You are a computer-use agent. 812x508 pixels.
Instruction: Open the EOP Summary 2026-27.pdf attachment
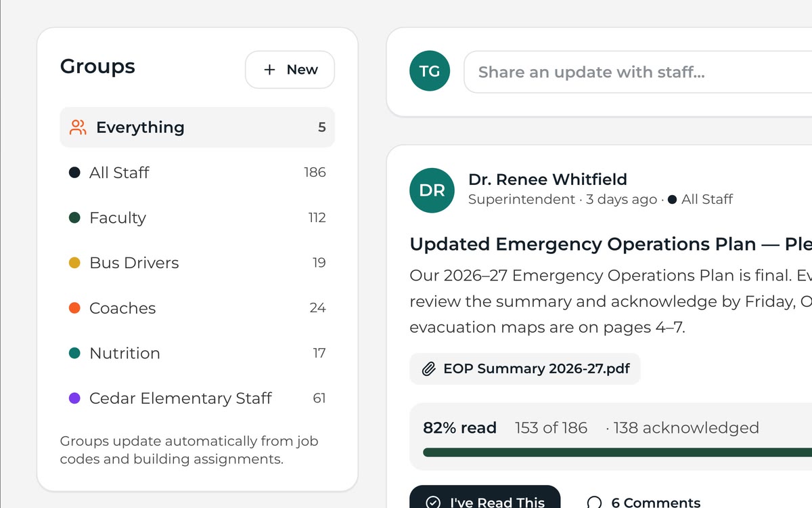coord(525,369)
